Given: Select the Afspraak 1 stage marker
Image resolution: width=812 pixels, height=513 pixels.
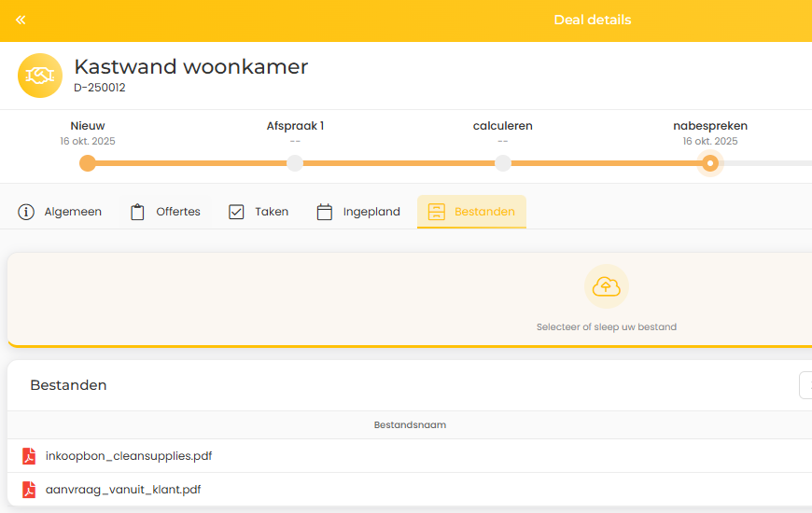Looking at the screenshot, I should click(x=295, y=163).
